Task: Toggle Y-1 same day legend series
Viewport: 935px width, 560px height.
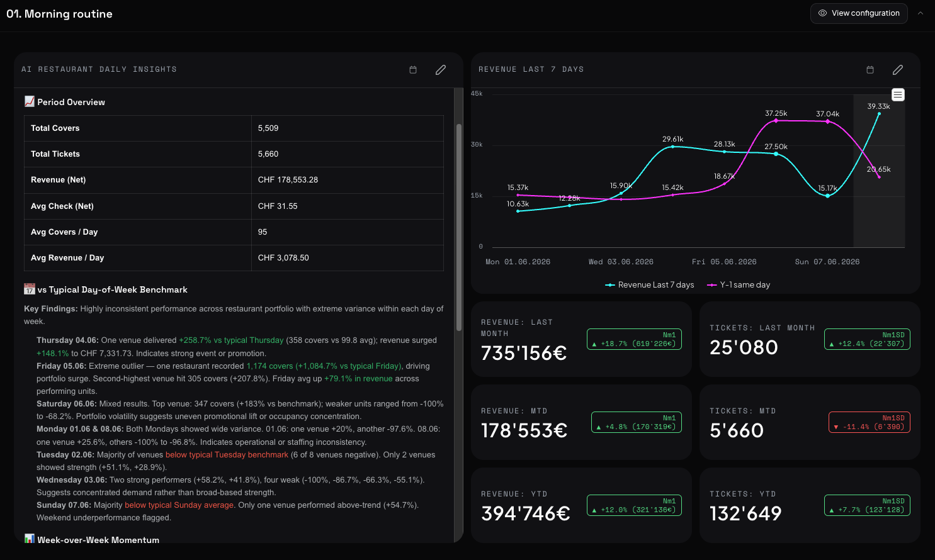Action: click(739, 285)
